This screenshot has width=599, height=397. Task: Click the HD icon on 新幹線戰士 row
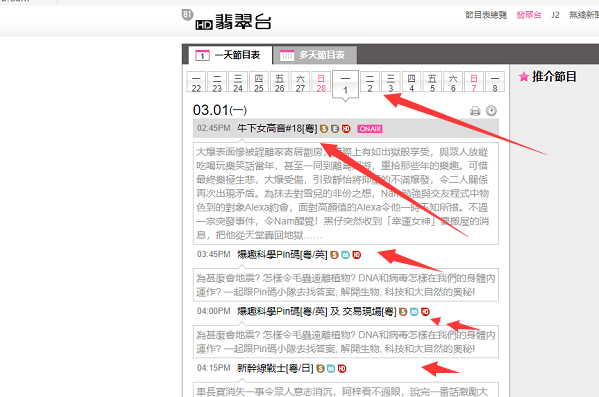tap(342, 369)
